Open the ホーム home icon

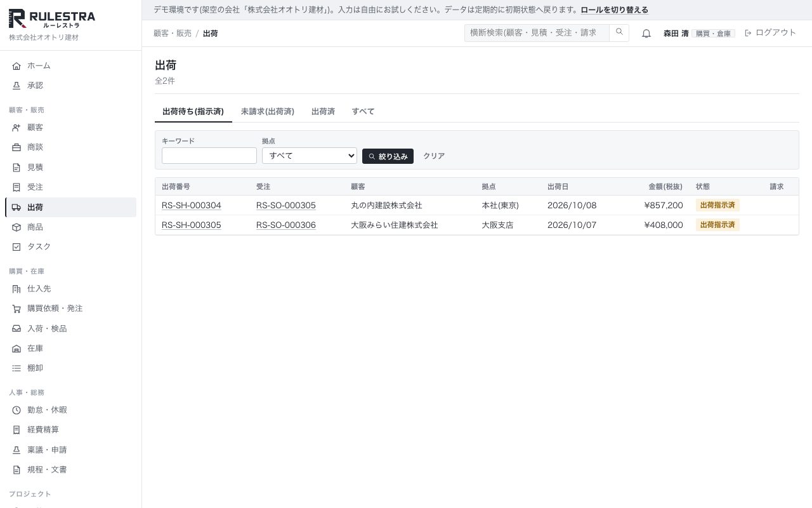click(x=16, y=66)
